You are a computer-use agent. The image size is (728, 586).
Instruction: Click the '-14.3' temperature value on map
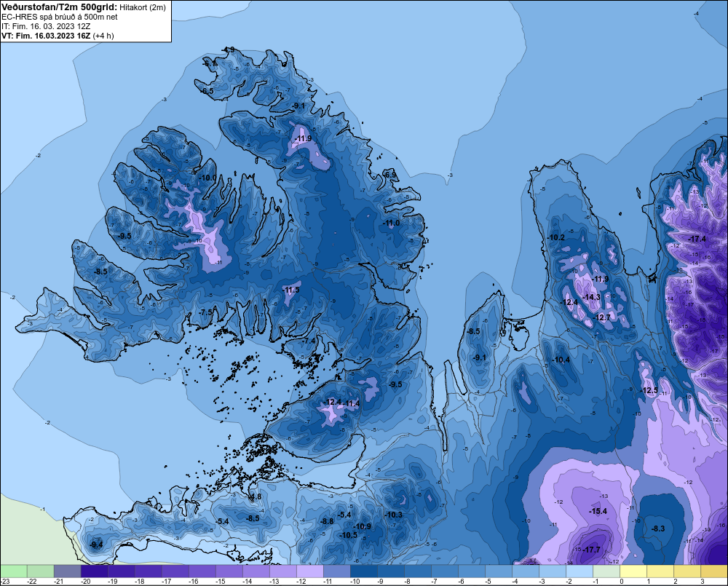(591, 297)
